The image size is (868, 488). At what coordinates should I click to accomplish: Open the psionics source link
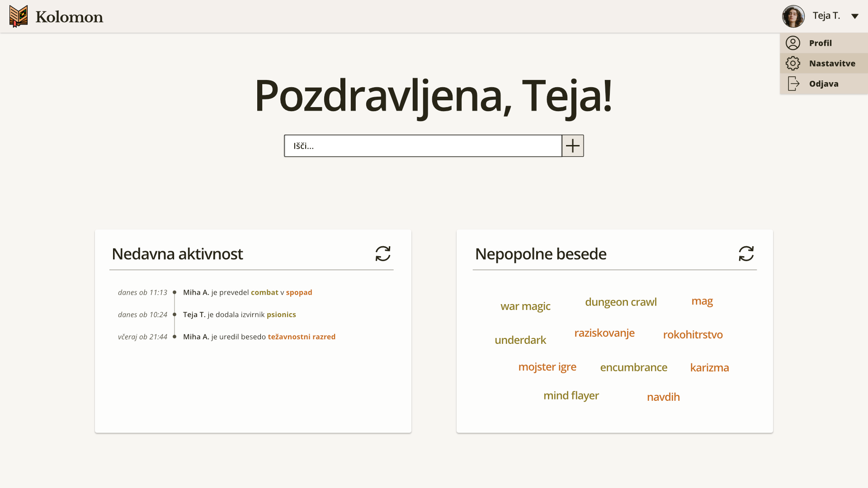pyautogui.click(x=281, y=314)
